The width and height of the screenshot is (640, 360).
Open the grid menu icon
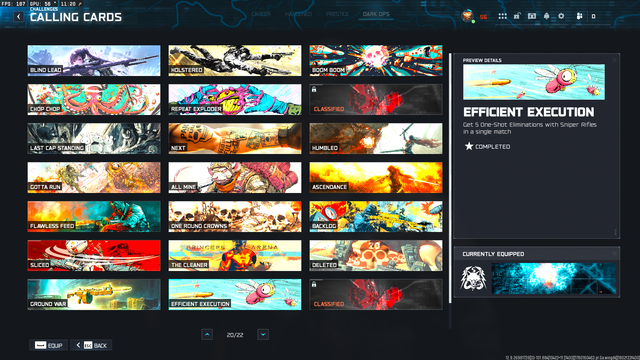[x=502, y=16]
